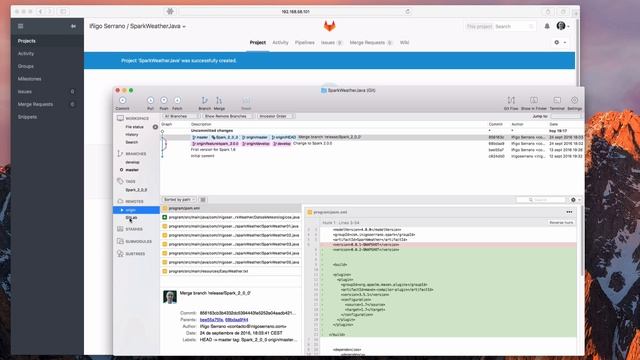Image resolution: width=640 pixels, height=360 pixels.
Task: Select the Uncommitted changes row
Action: [x=372, y=131]
